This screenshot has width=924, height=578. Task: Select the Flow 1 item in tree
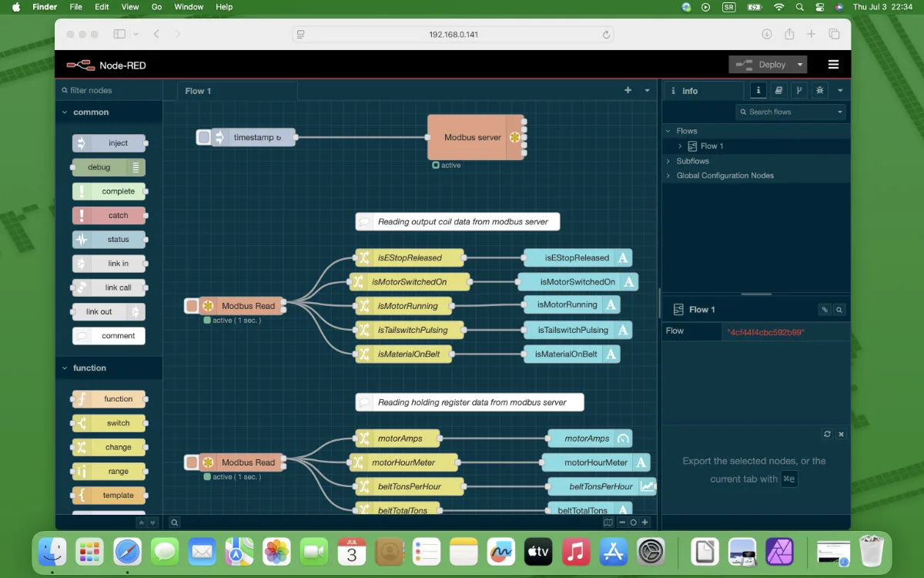[x=711, y=146]
